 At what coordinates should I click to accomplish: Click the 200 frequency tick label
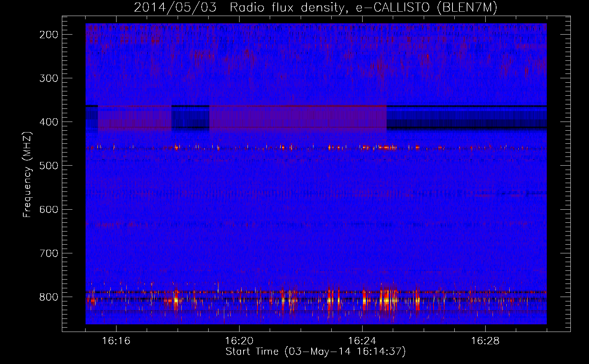pyautogui.click(x=48, y=35)
